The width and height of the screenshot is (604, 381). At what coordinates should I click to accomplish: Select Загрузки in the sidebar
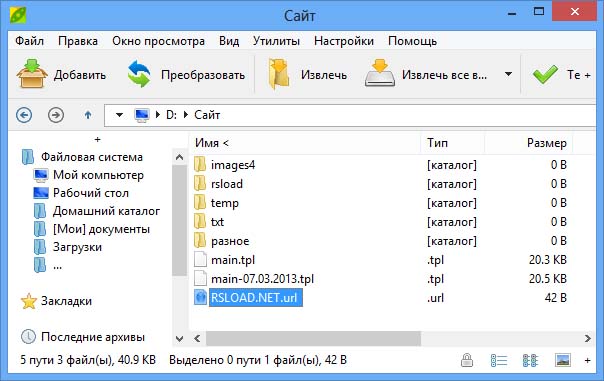77,247
